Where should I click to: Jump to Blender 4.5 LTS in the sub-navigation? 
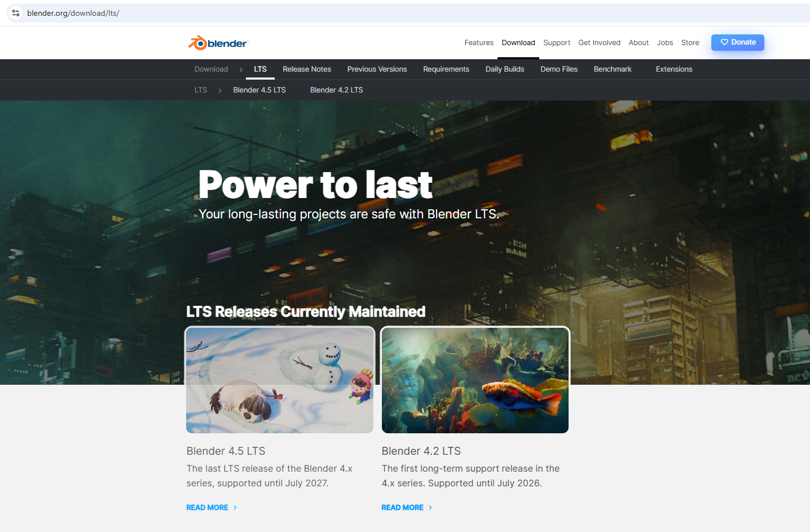point(259,90)
